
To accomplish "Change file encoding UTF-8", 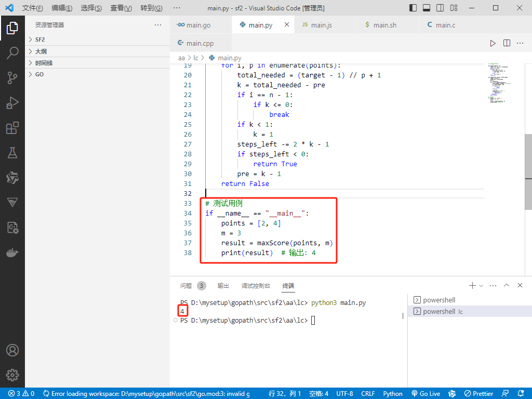I will pos(345,394).
